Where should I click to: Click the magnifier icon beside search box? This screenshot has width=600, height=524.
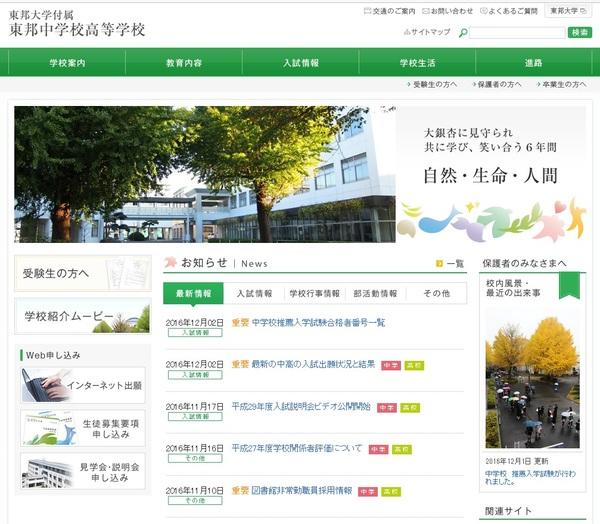coord(463,33)
